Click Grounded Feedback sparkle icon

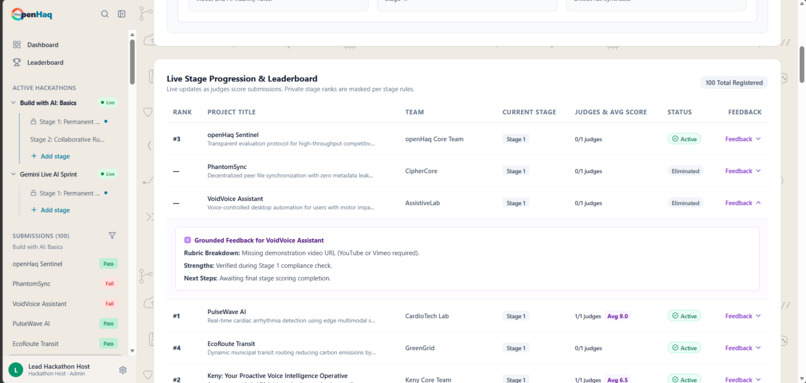(x=188, y=240)
